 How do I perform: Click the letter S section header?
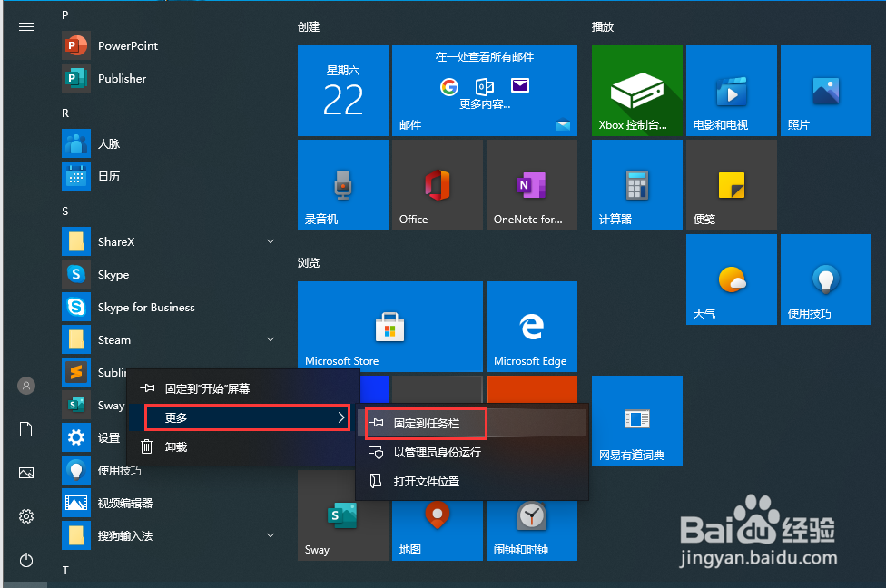point(65,211)
